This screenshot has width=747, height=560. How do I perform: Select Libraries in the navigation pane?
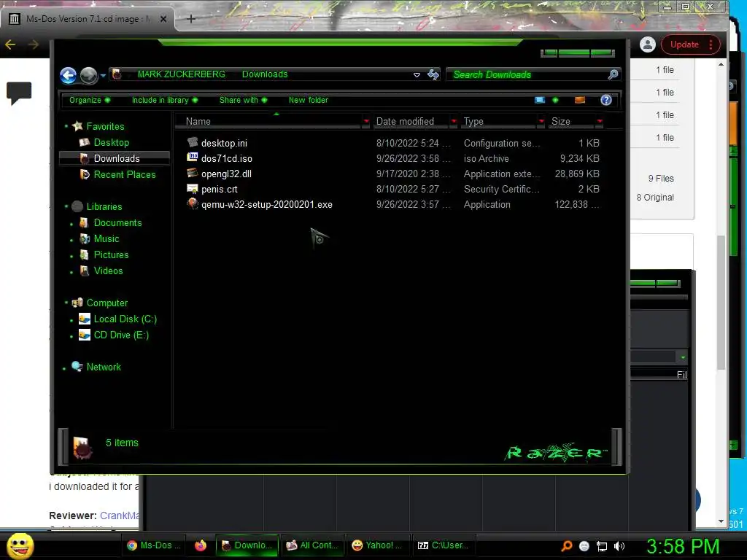(x=104, y=206)
